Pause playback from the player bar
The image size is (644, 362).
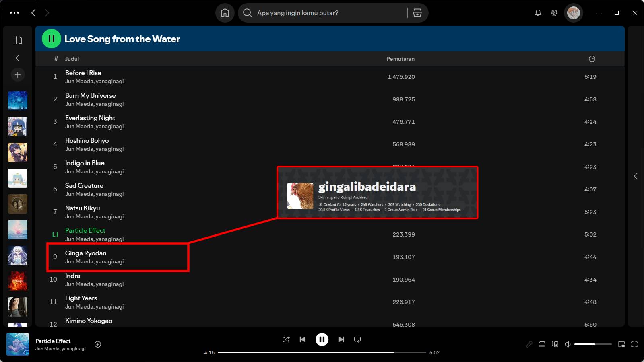pyautogui.click(x=322, y=339)
